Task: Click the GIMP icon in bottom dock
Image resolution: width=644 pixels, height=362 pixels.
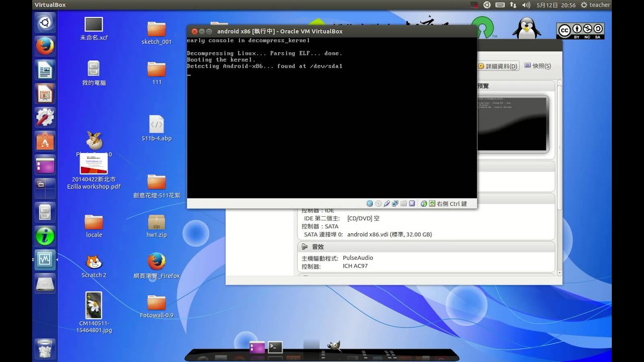Action: 334,346
